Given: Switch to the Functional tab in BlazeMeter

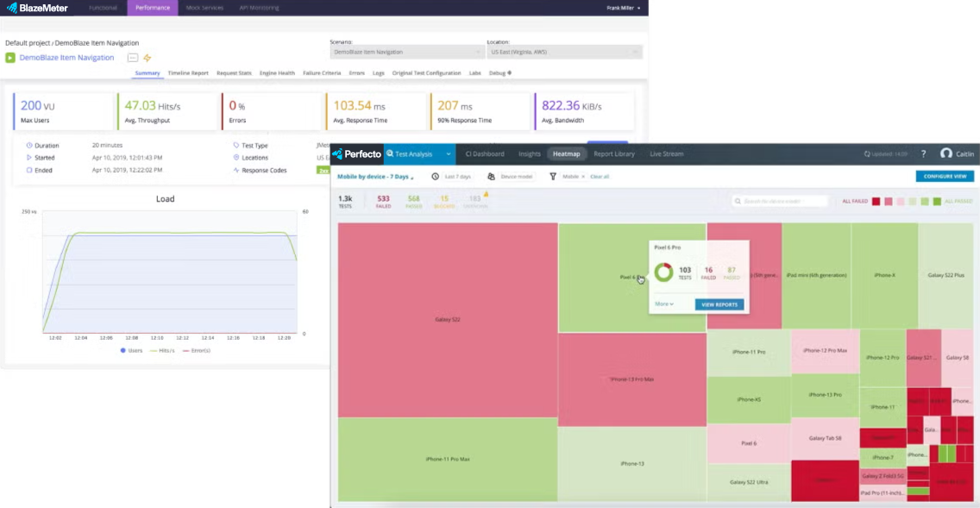Looking at the screenshot, I should pyautogui.click(x=103, y=8).
